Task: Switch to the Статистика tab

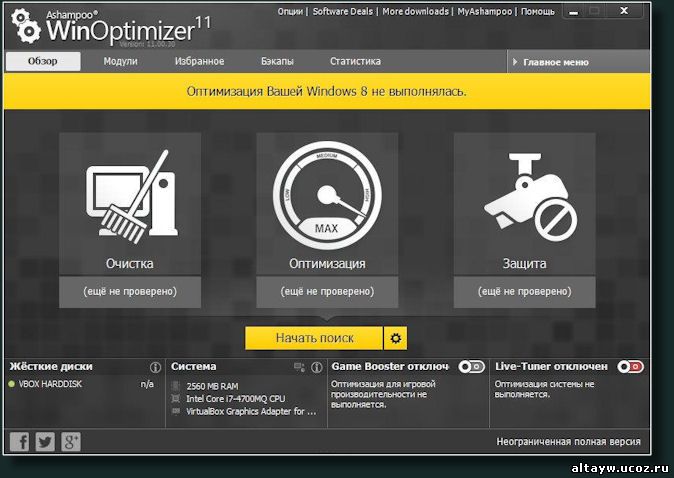Action: (x=355, y=61)
